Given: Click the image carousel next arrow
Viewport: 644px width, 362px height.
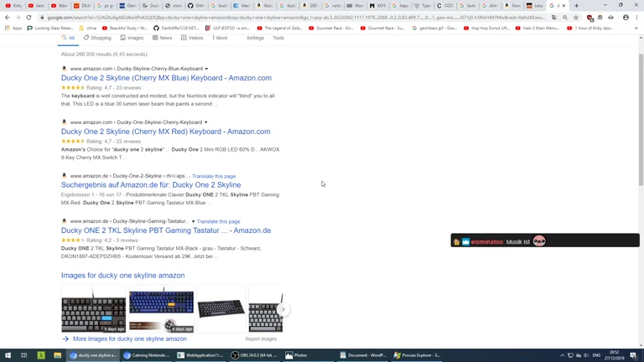Looking at the screenshot, I should [x=283, y=309].
